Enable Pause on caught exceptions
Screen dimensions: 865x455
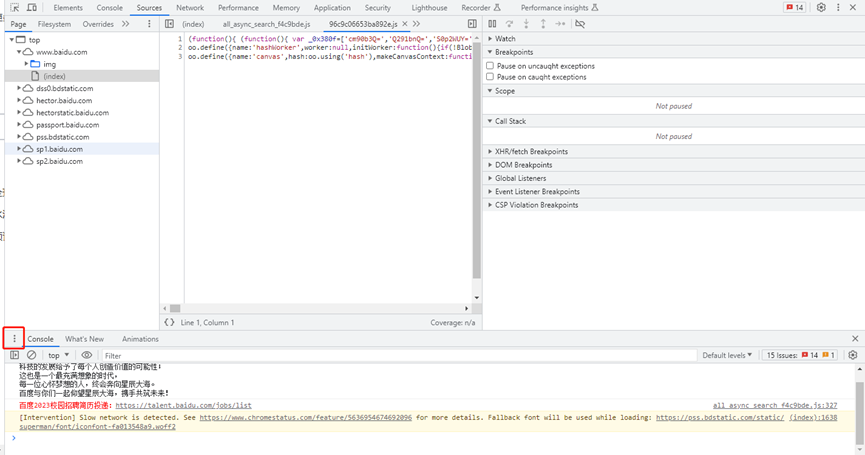[490, 77]
